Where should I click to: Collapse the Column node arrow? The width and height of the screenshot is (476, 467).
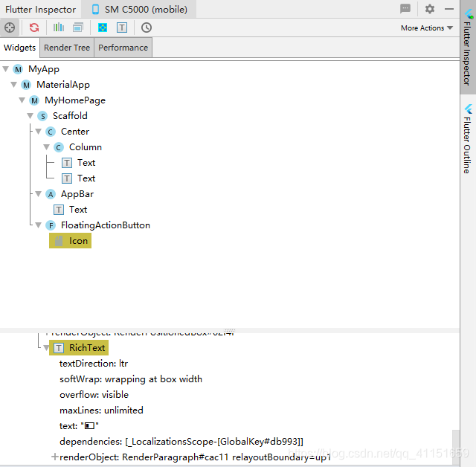[x=46, y=146]
